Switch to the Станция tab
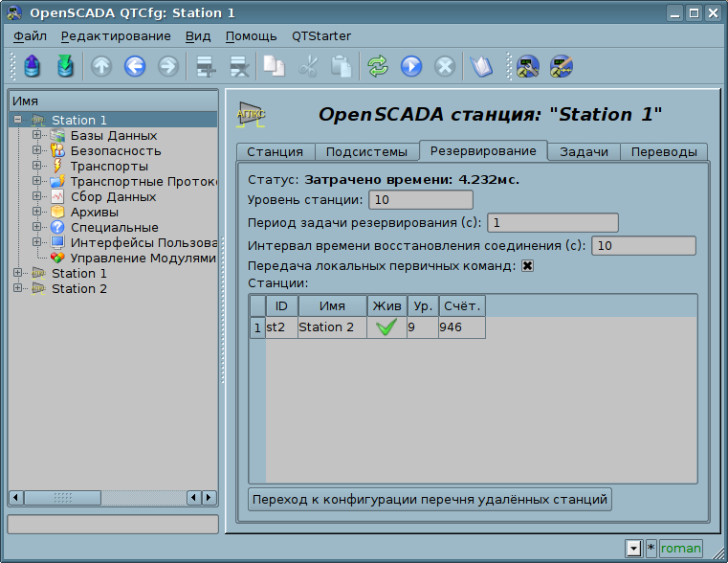 tap(276, 152)
